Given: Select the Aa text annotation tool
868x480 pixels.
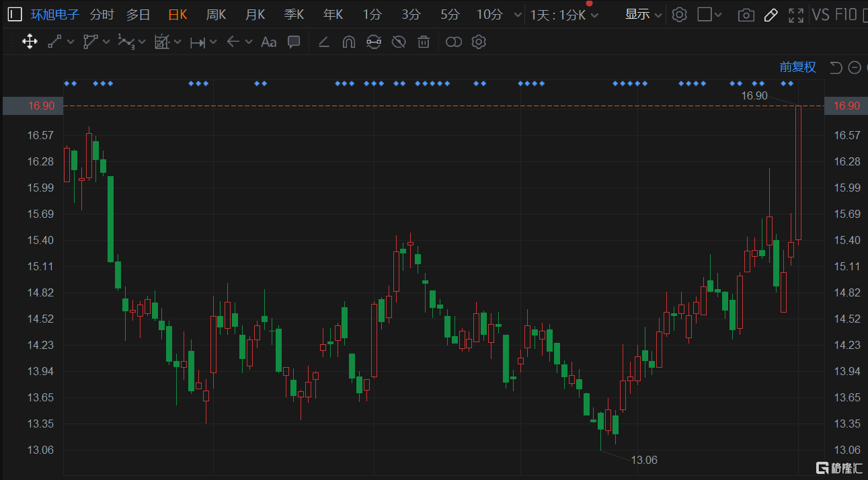Looking at the screenshot, I should (x=269, y=42).
